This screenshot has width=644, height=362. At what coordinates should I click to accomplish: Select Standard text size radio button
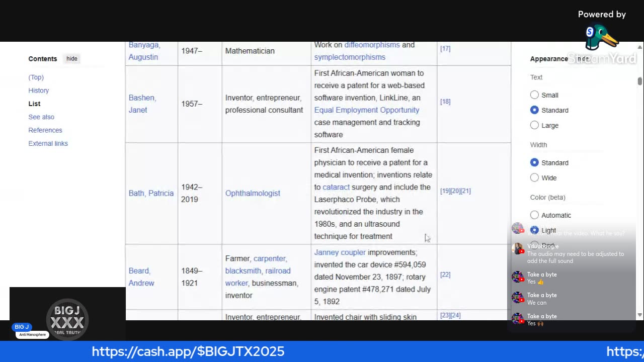coord(534,110)
